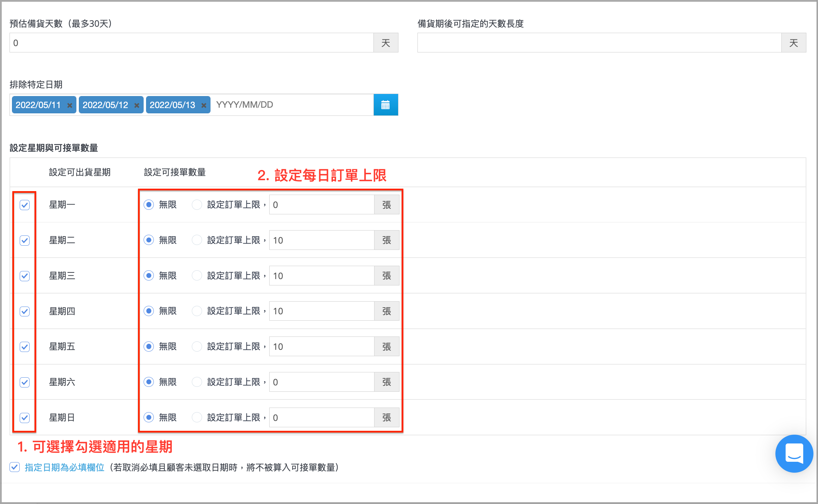Click the order limit field for 星期六

[x=322, y=382]
